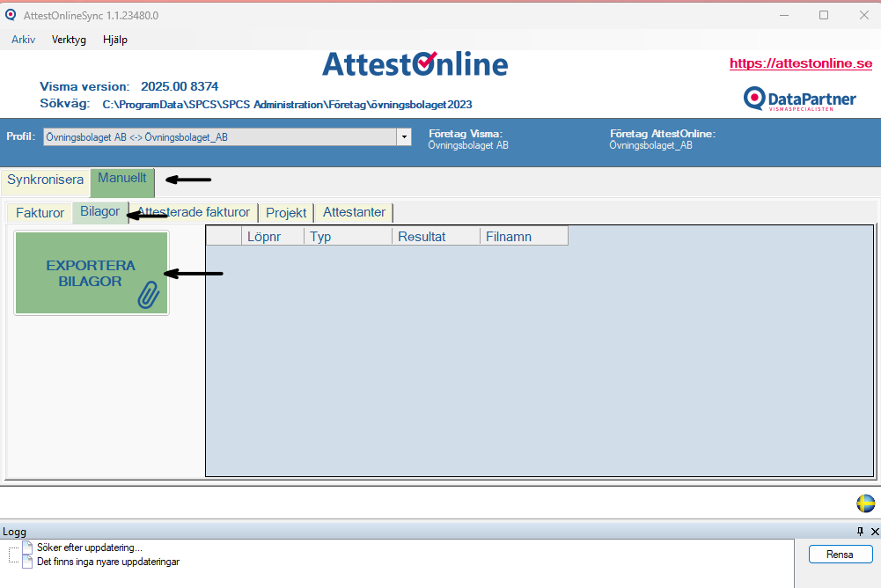Screen dimensions: 881x588
Task: Open the Fakturor sub-tab
Action: (x=40, y=213)
